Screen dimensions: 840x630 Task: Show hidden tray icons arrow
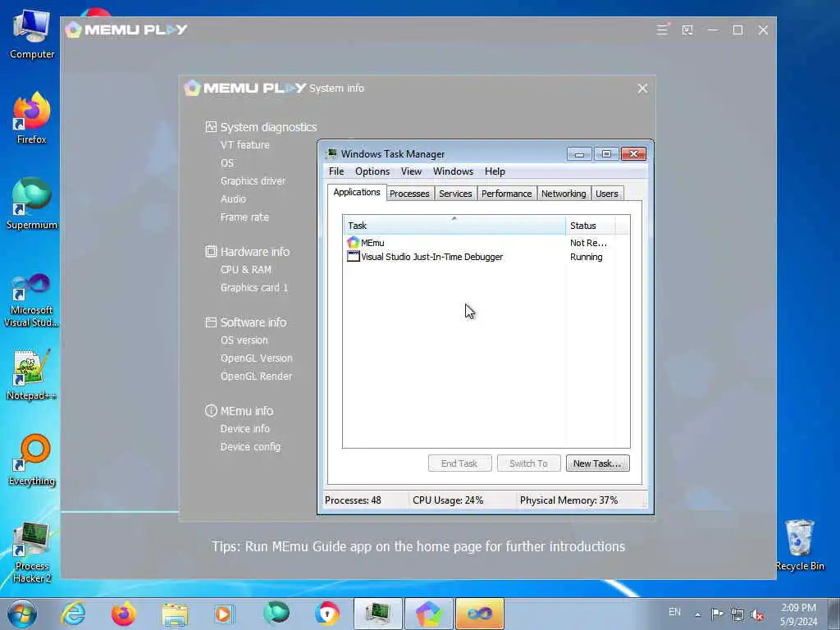tap(697, 614)
